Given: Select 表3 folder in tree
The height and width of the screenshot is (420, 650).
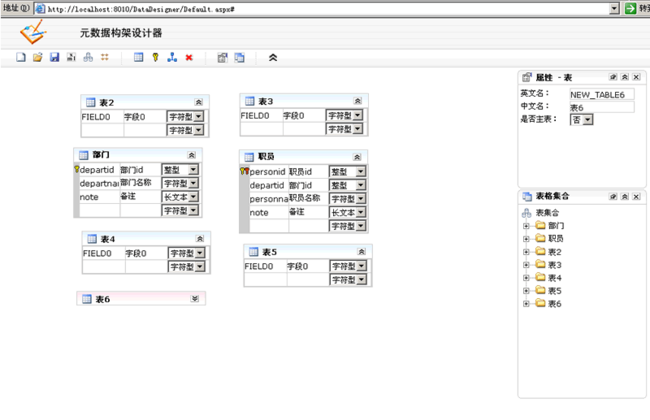Looking at the screenshot, I should pos(548,265).
